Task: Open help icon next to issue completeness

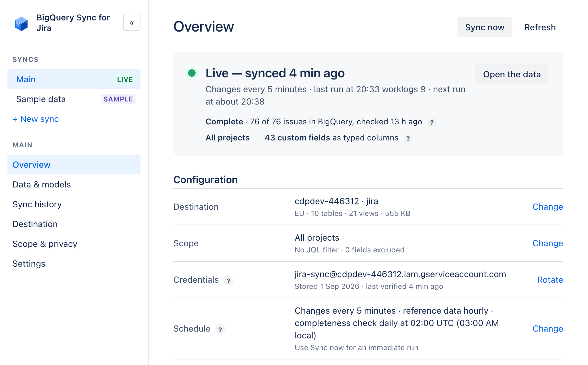Action: point(432,122)
